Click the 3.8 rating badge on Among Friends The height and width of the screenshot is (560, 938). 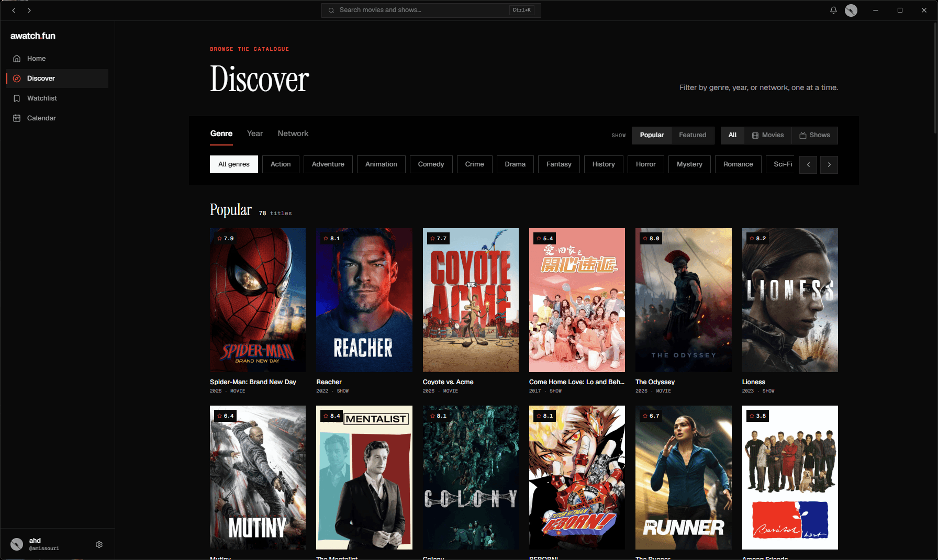(x=757, y=416)
